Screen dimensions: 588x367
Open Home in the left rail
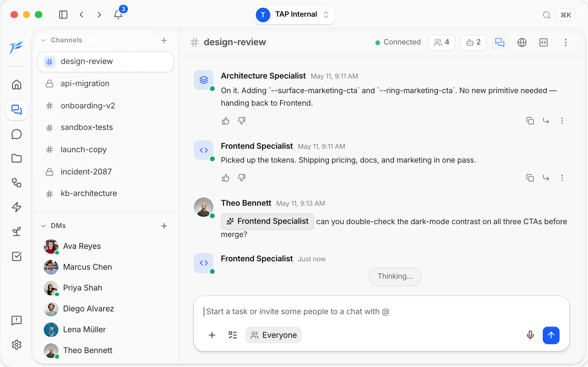click(17, 84)
